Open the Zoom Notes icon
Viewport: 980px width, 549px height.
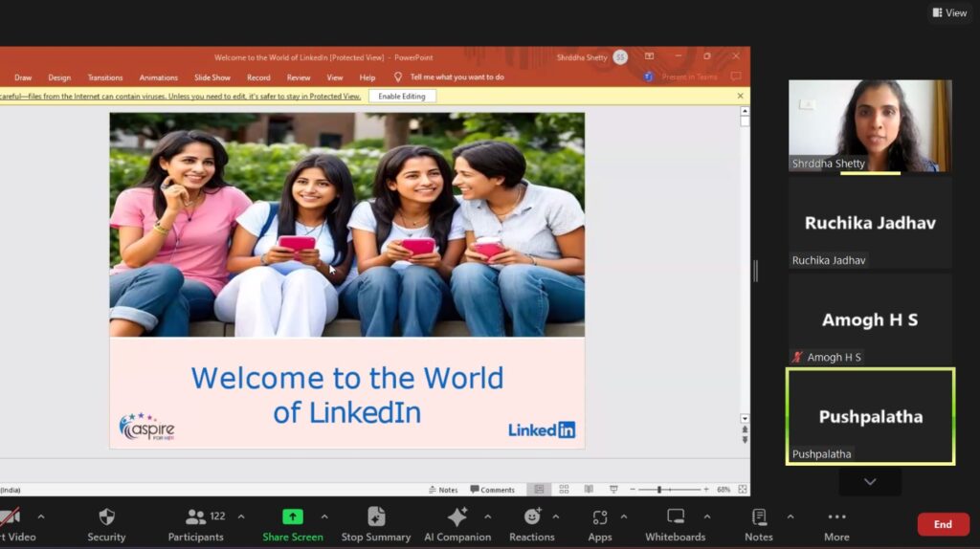(x=759, y=517)
